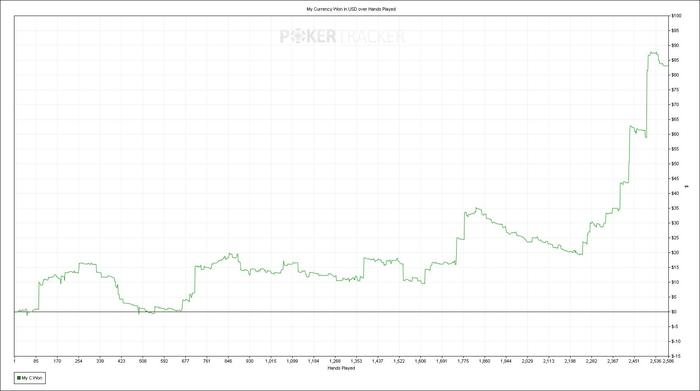Screen dimensions: 700x391
Task: Click the 254 x-axis tick label
Action: point(79,361)
